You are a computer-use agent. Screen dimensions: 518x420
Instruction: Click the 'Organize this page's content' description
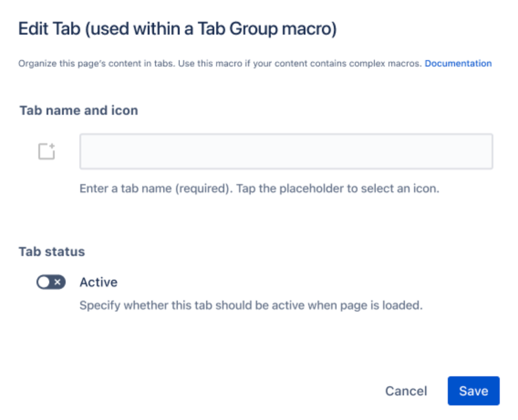pyautogui.click(x=96, y=64)
